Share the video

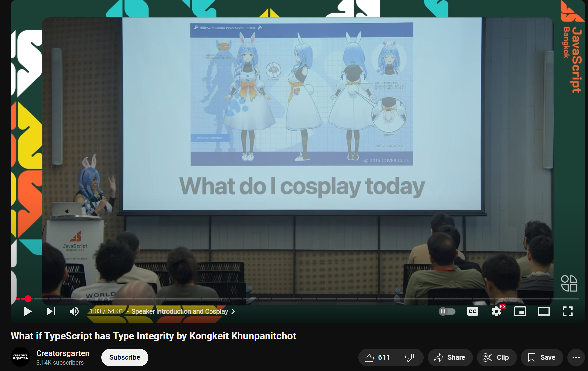coord(450,357)
